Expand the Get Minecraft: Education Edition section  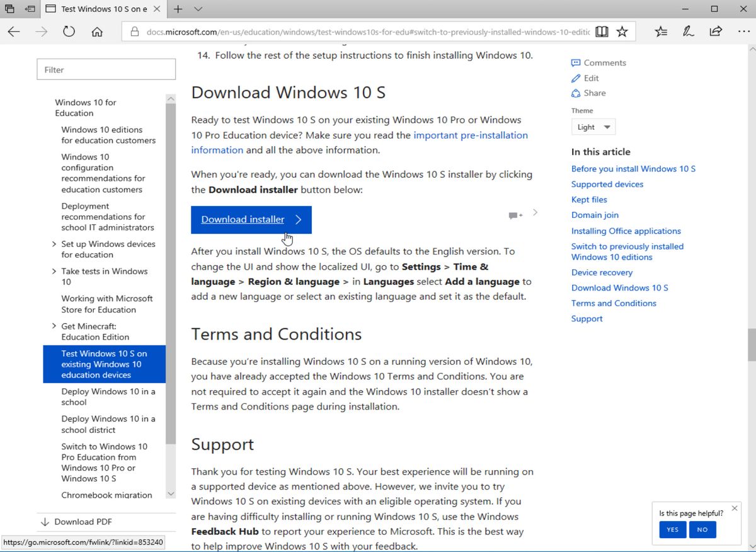(x=54, y=326)
